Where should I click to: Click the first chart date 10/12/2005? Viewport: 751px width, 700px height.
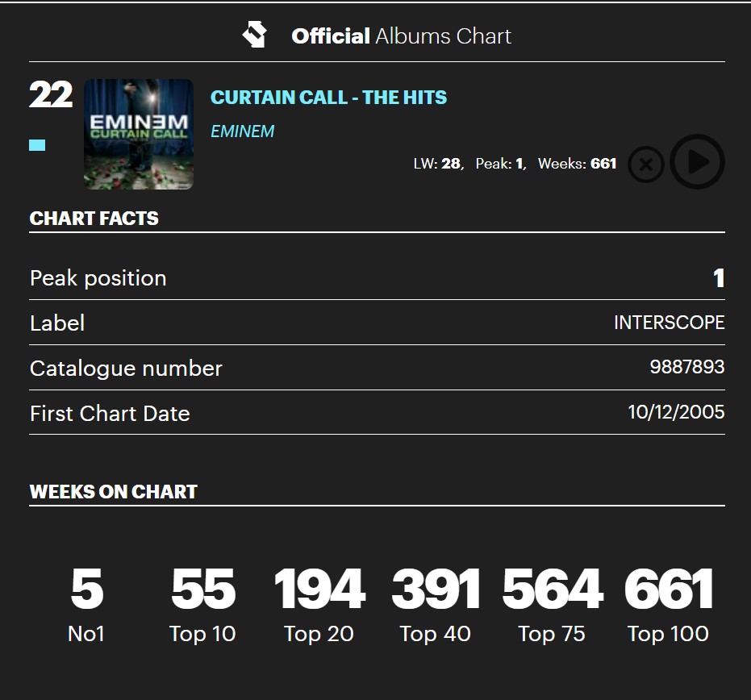pyautogui.click(x=676, y=412)
